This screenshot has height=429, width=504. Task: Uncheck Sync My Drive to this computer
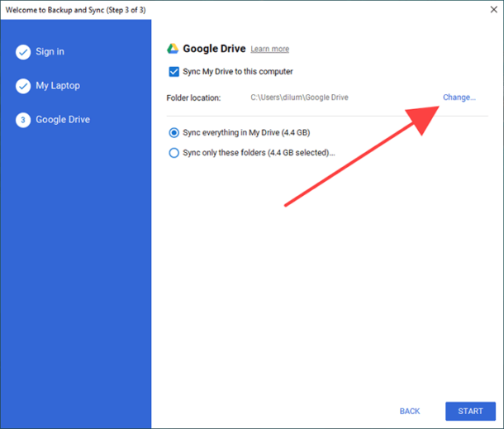point(174,72)
